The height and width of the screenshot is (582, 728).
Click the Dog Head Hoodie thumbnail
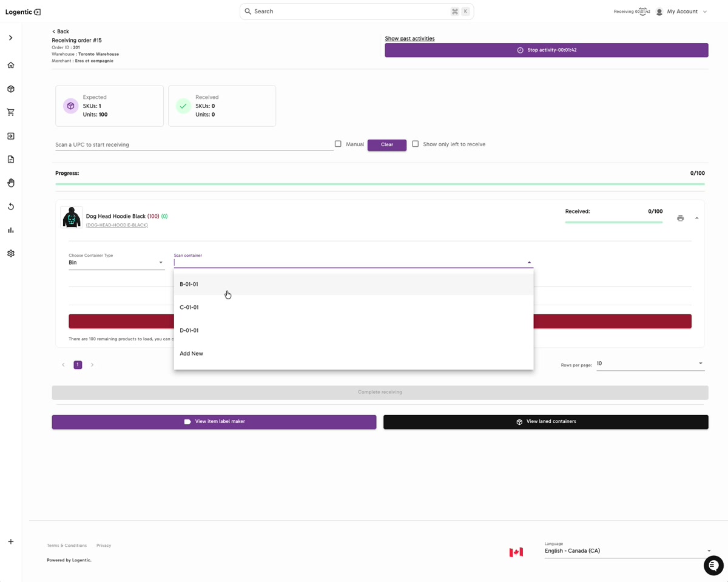coord(72,217)
